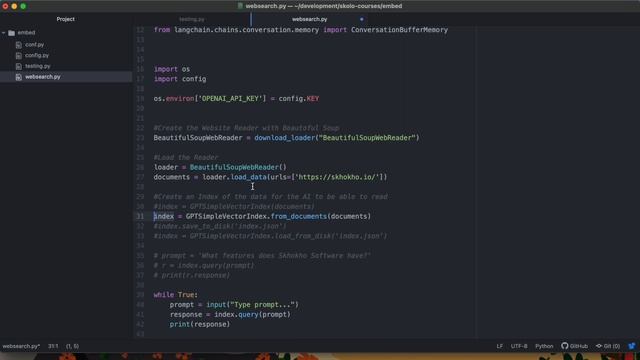640x360 pixels.
Task: Click the testing.py file icon
Action: 19,66
